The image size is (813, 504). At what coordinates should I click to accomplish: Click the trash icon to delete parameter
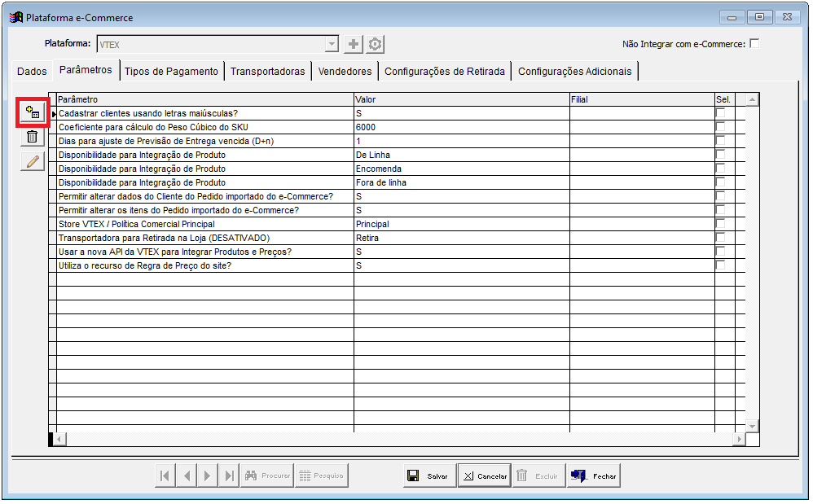(x=33, y=137)
